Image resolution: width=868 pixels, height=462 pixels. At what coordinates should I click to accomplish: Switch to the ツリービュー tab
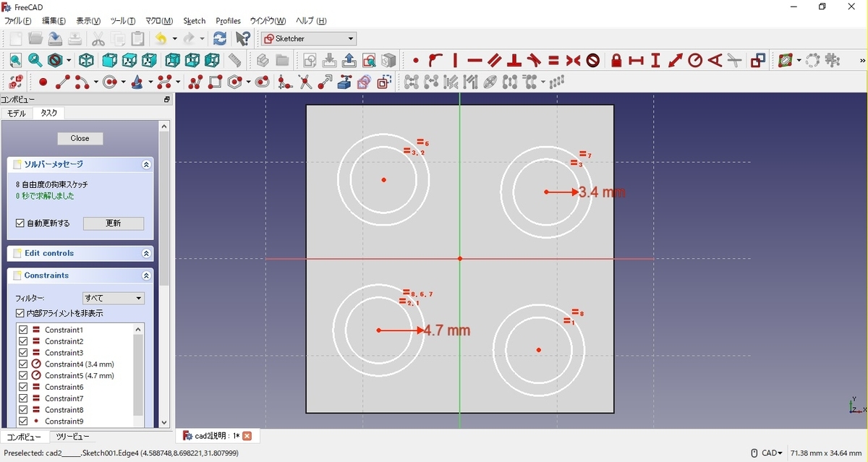tap(72, 437)
